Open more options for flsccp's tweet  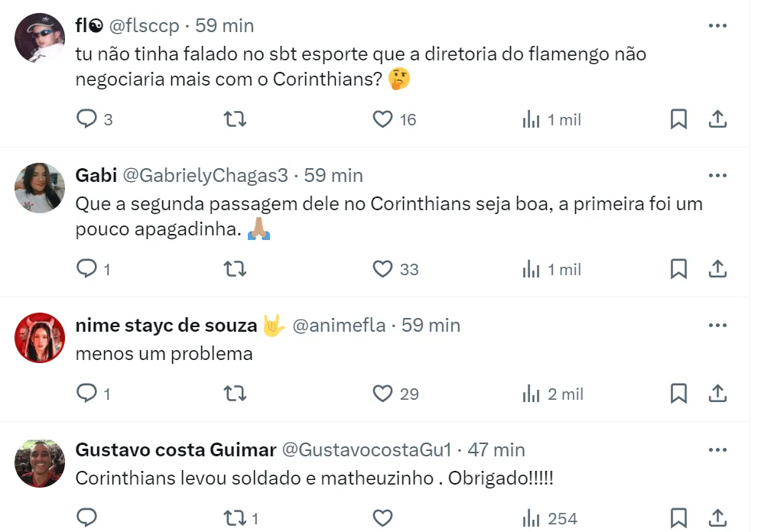717,26
